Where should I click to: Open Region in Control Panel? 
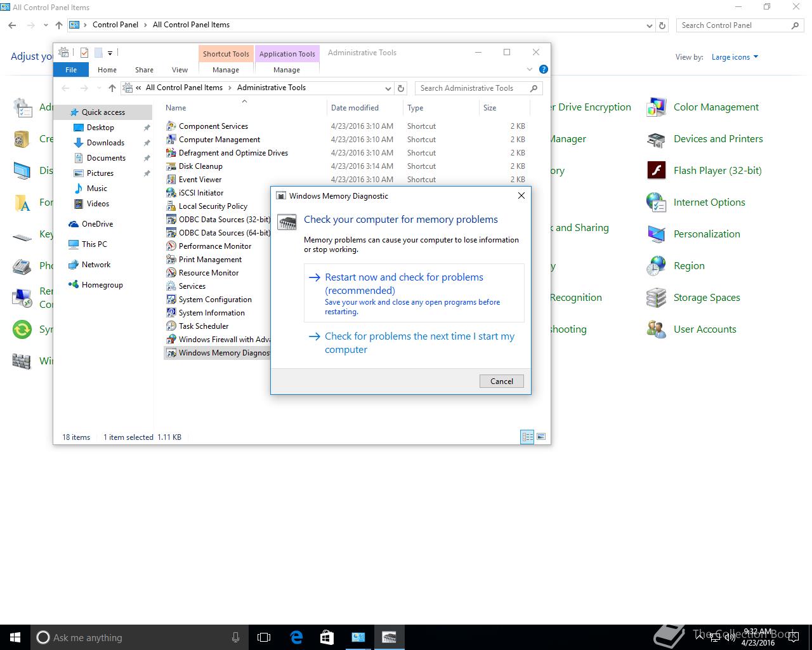point(675,266)
